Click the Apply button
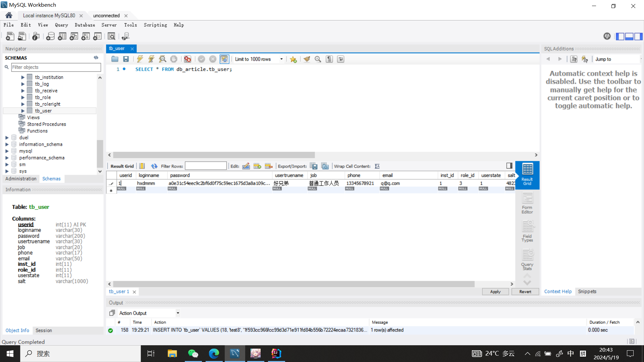 point(495,292)
